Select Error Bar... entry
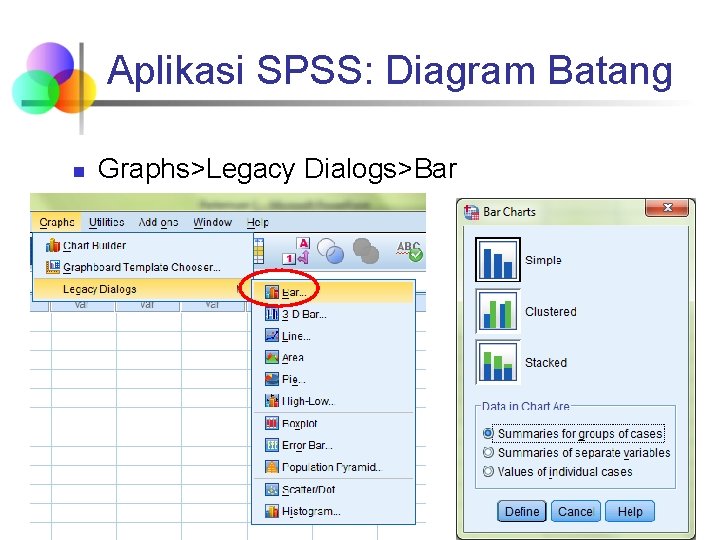This screenshot has height=540, width=720. 334,445
